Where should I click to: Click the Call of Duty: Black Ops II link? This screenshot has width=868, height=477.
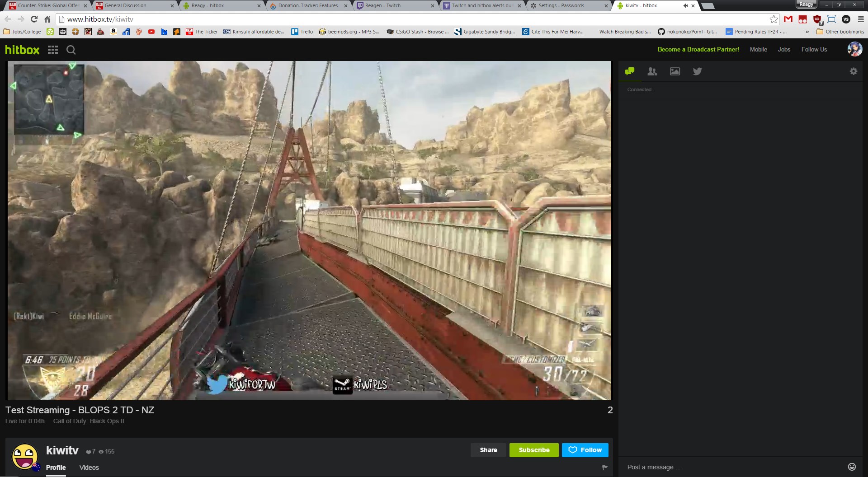[x=89, y=421]
